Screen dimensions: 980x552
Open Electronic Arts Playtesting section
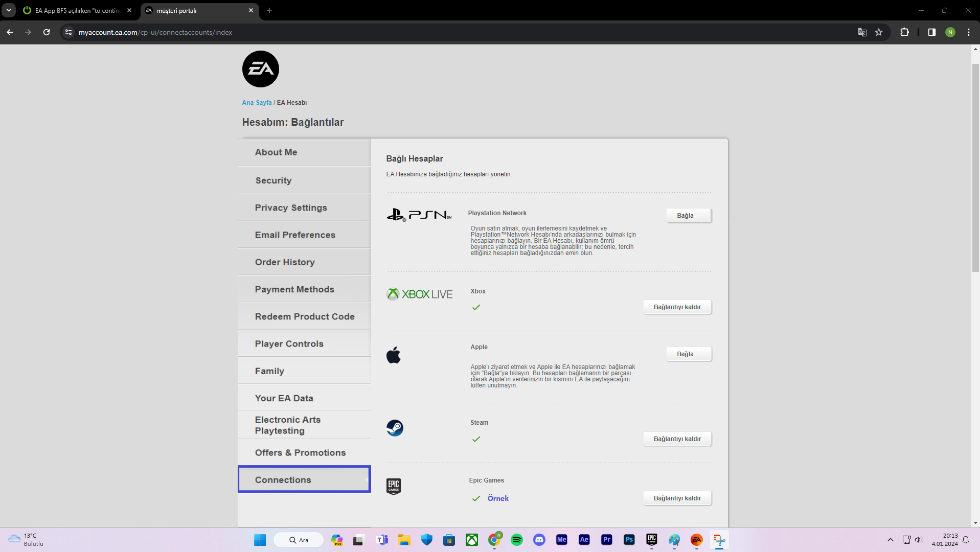pyautogui.click(x=304, y=425)
